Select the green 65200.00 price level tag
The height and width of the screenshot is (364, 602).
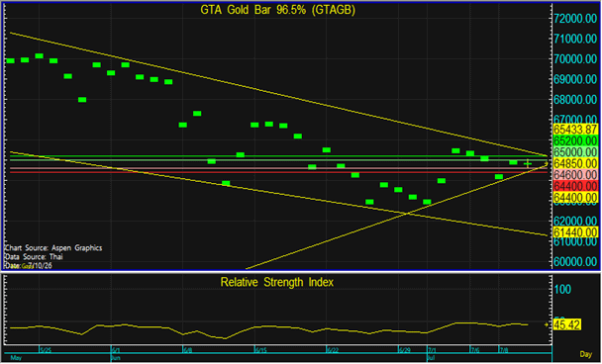[575, 140]
